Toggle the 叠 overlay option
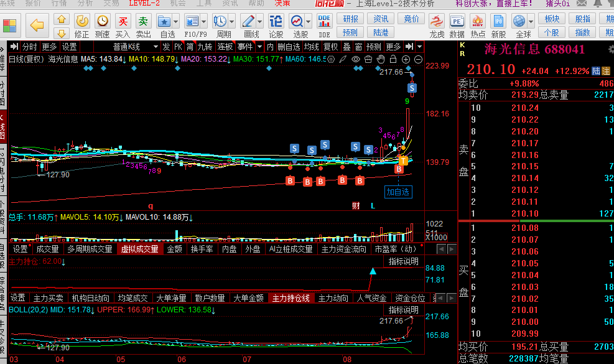The width and height of the screenshot is (614, 364). [x=347, y=47]
